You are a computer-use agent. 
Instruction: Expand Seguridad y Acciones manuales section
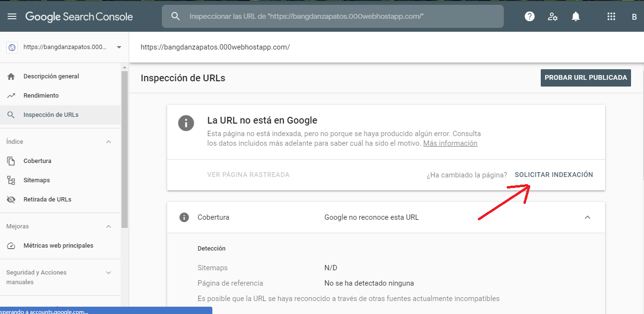coord(109,273)
